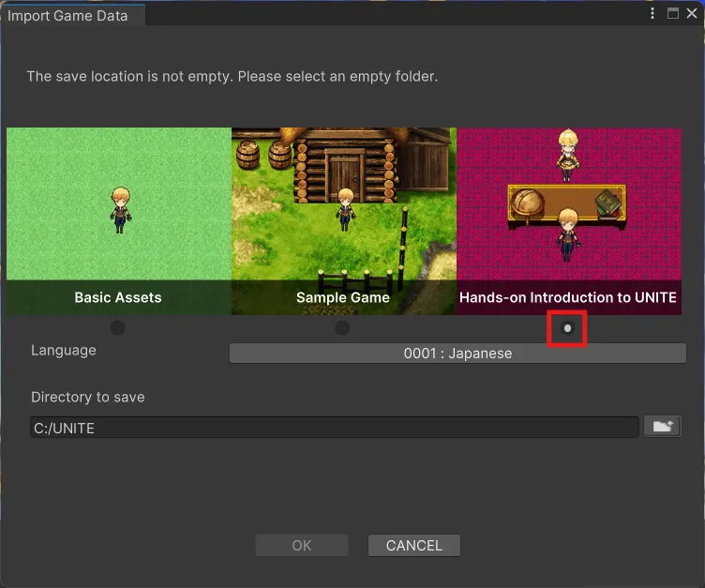Select the Basic Assets radio button
The image size is (705, 588).
coord(117,328)
